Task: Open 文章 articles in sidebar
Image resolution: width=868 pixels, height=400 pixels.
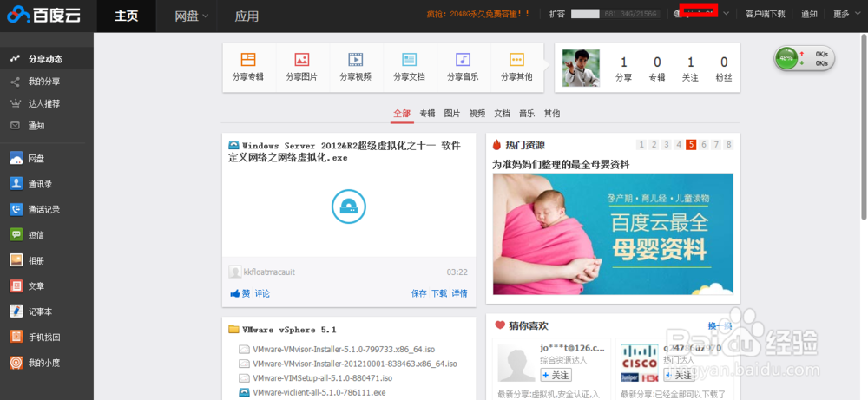Action: (47, 286)
